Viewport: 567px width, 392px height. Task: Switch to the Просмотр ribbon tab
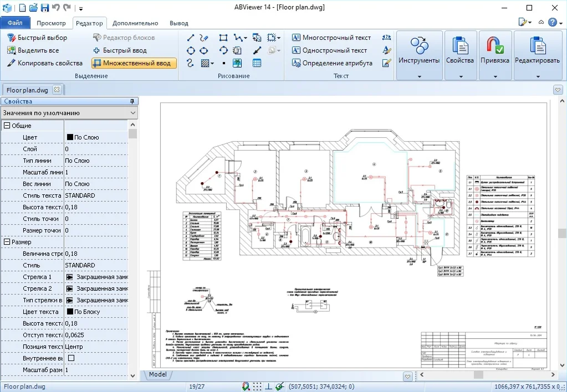pos(51,23)
